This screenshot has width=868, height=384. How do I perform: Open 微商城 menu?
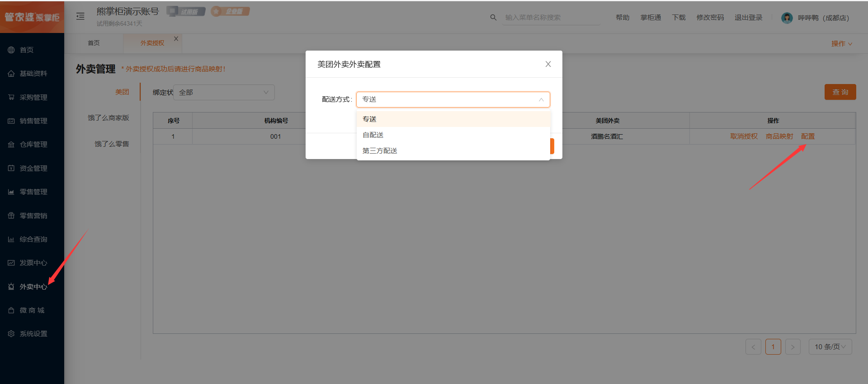click(32, 310)
